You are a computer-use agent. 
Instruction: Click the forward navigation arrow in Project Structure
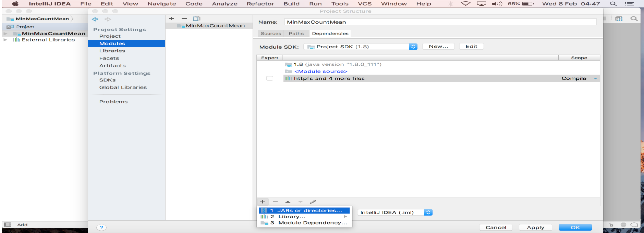pyautogui.click(x=108, y=19)
